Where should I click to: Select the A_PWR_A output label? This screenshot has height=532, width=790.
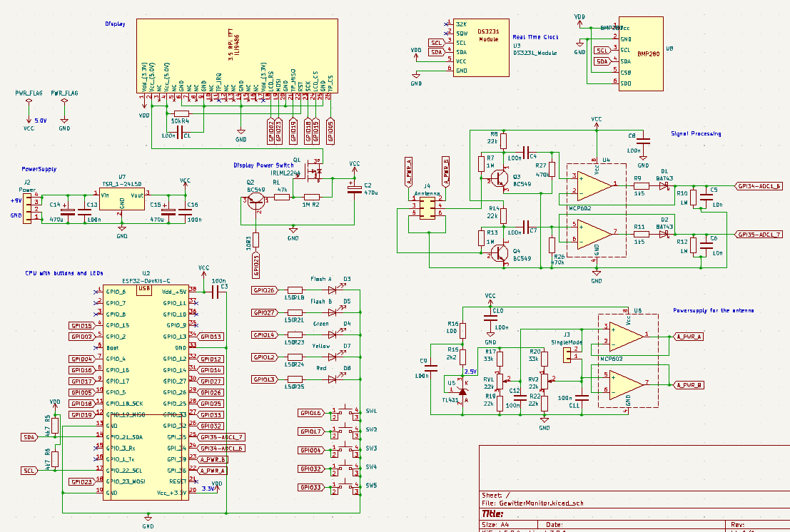click(x=689, y=336)
